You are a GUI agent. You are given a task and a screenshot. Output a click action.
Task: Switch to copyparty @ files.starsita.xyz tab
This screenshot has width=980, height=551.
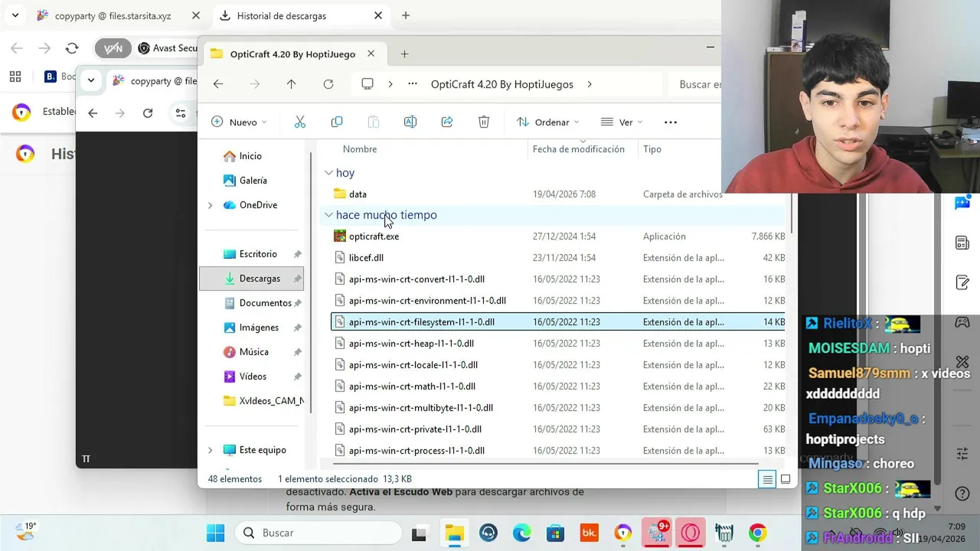[x=113, y=15]
